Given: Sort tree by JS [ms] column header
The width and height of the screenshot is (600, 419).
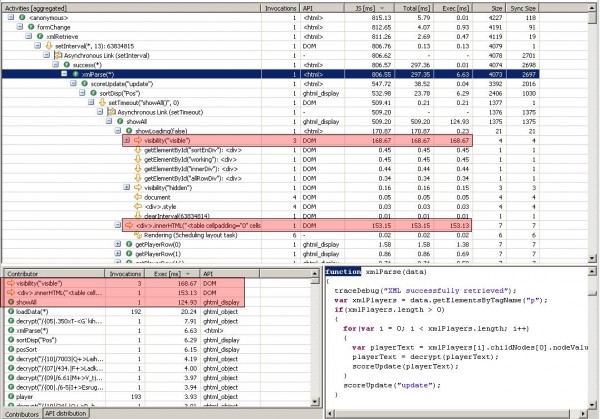Looking at the screenshot, I should (368, 8).
